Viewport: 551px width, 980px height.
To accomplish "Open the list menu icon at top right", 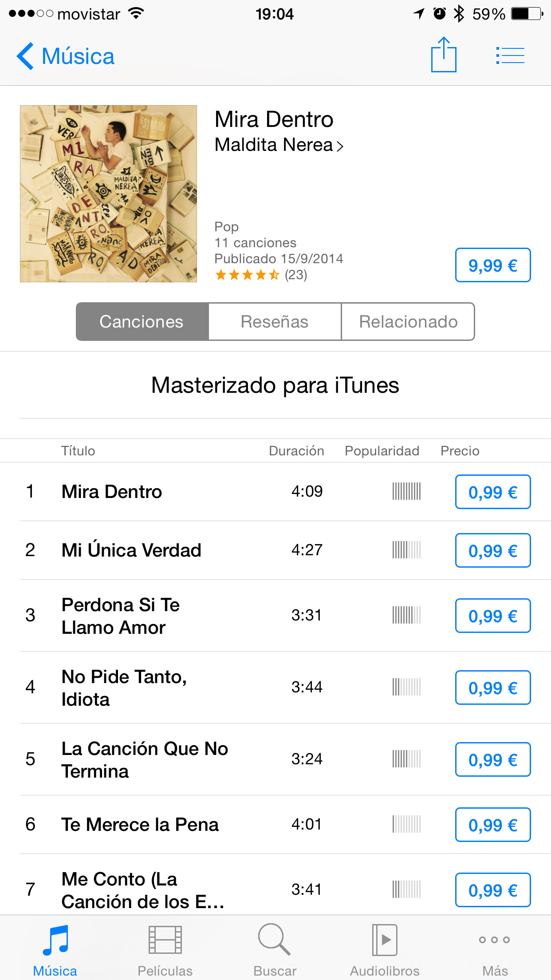I will pos(510,56).
